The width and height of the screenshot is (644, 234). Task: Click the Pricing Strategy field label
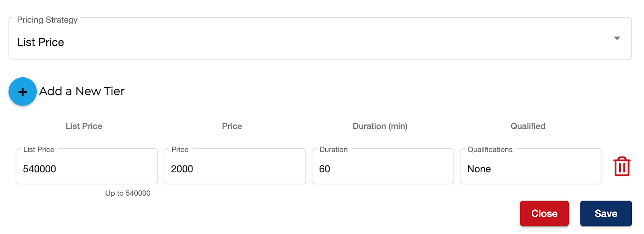[47, 20]
